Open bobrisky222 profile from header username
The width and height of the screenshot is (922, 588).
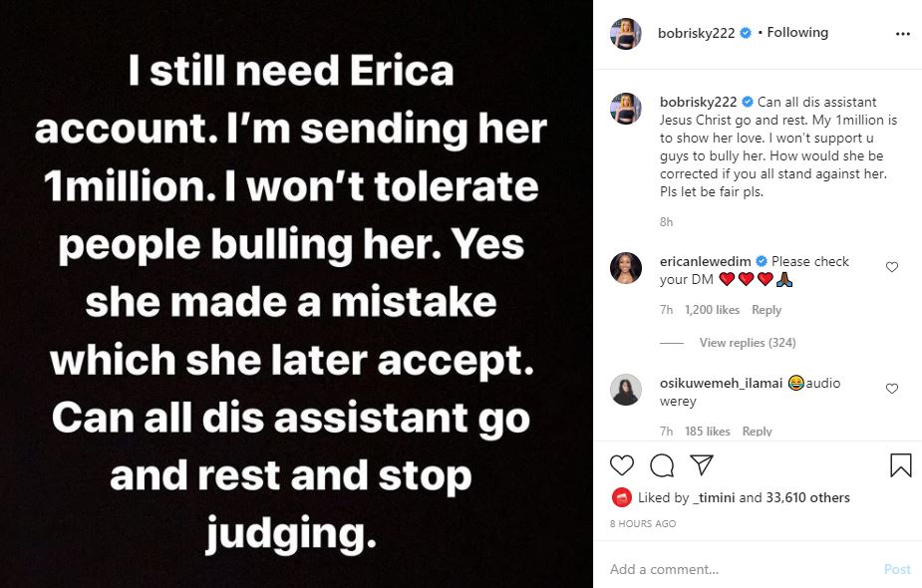point(696,33)
